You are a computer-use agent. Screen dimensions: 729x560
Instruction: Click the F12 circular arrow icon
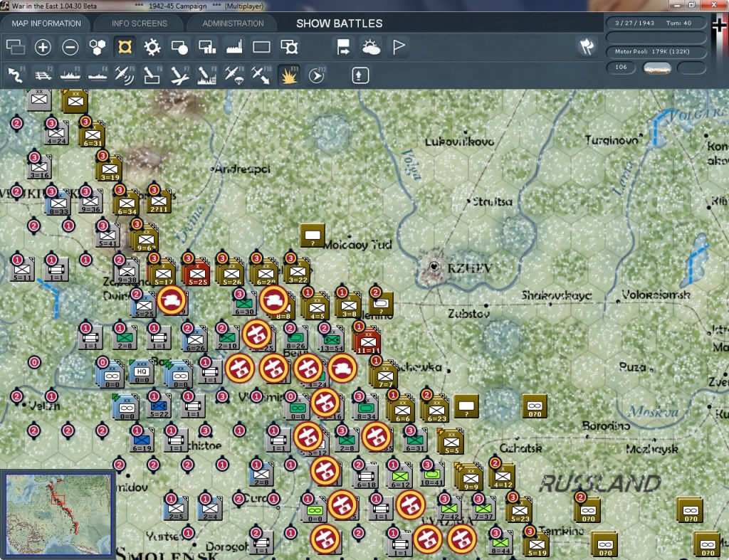coord(316,75)
